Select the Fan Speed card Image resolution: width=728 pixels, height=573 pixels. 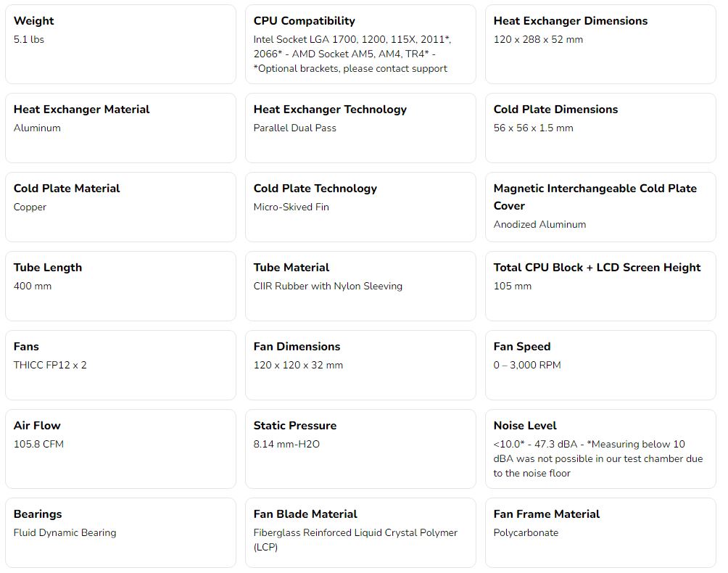pos(600,365)
